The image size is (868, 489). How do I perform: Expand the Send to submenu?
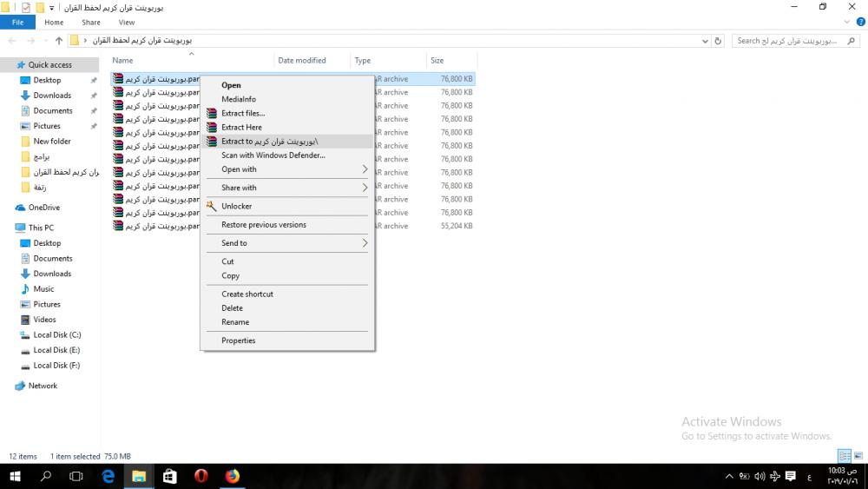pyautogui.click(x=365, y=243)
